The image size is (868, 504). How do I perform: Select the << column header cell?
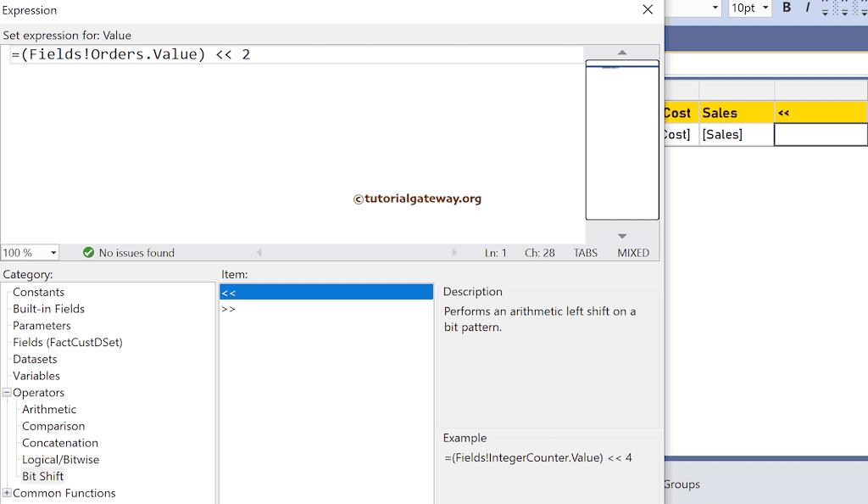[x=821, y=113]
